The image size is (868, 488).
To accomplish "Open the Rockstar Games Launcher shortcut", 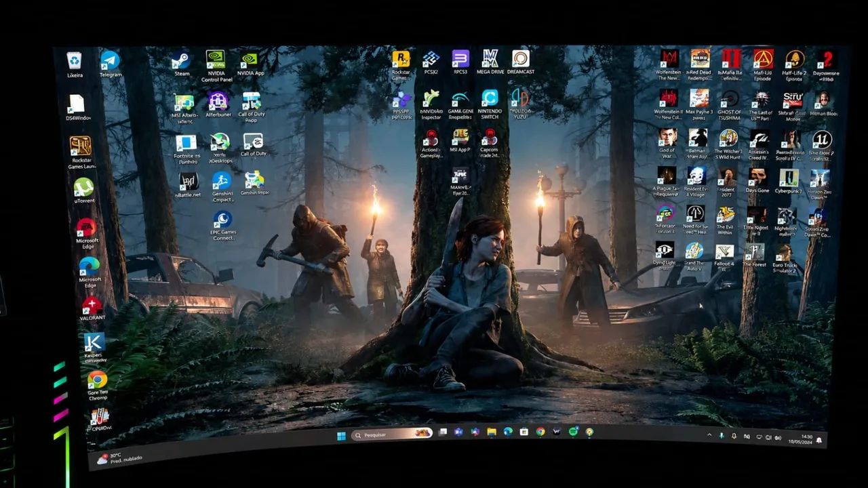I will [x=81, y=152].
